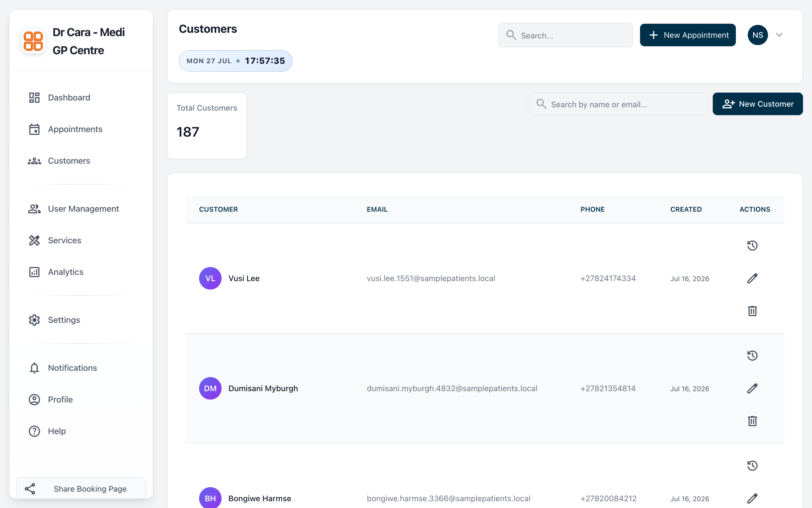Image resolution: width=812 pixels, height=508 pixels.
Task: Edit customer Bongiwe Harmse
Action: pos(752,498)
